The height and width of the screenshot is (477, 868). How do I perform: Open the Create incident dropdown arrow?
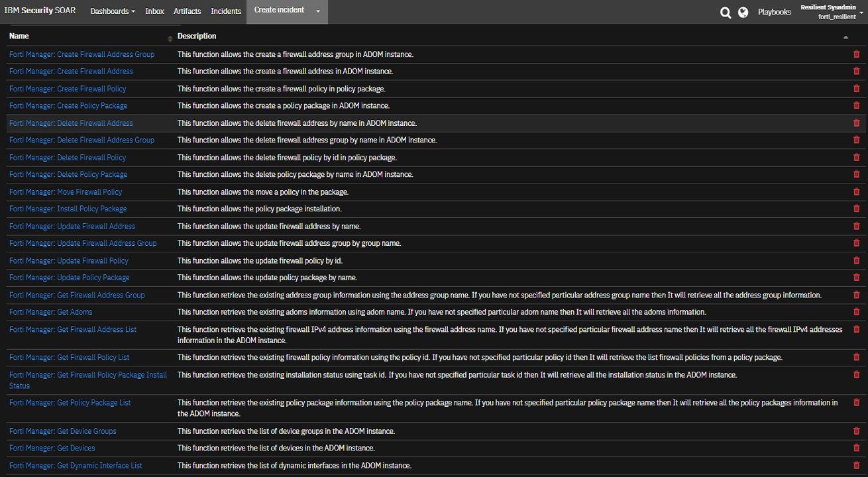318,11
